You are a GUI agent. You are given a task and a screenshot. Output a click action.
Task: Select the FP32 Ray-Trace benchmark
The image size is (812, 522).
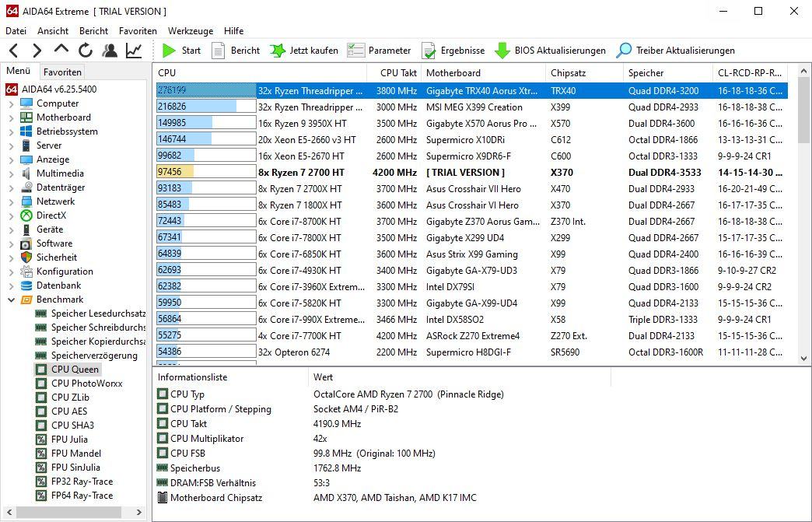(74, 481)
